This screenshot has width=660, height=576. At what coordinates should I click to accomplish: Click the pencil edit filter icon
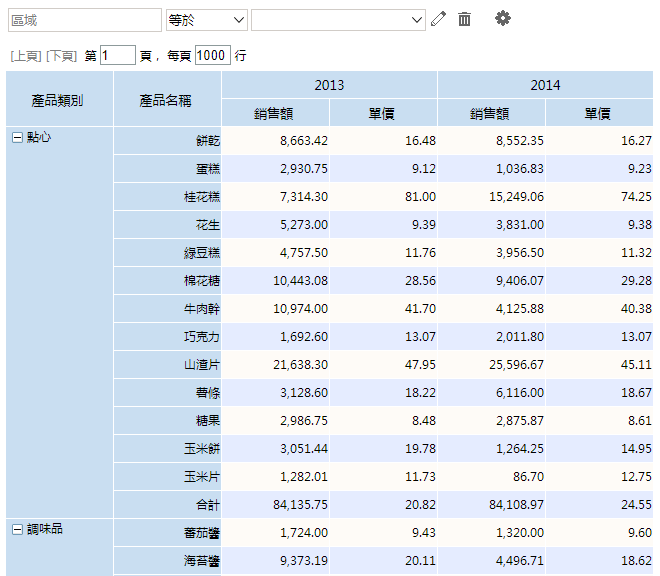pos(438,19)
